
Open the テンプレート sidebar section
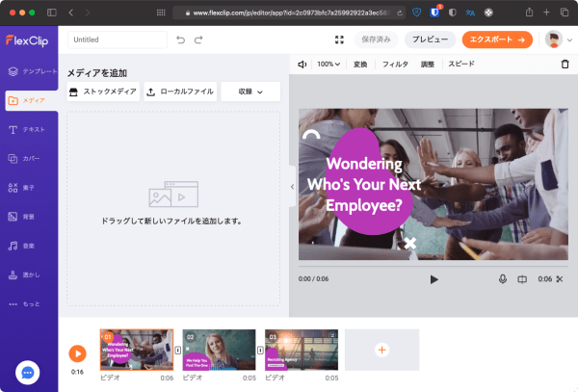tap(32, 71)
